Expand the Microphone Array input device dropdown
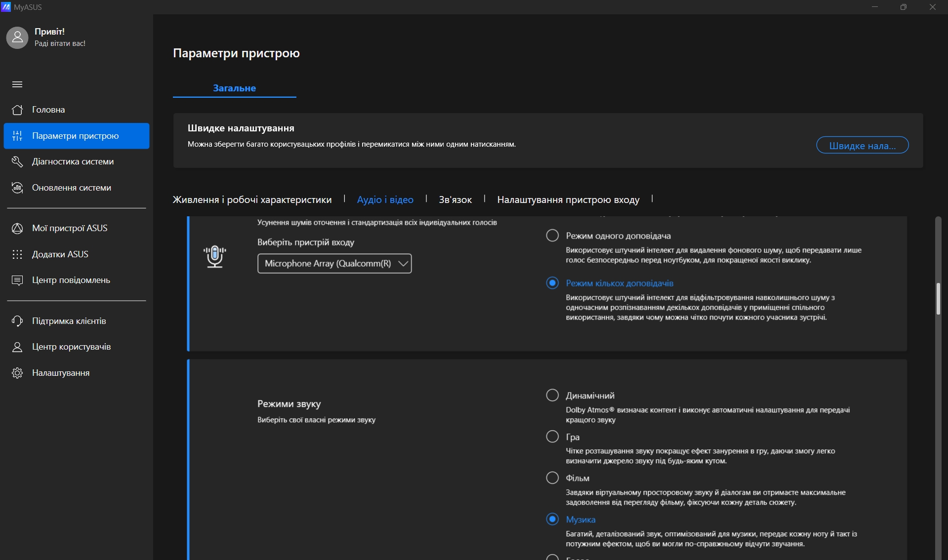 click(334, 264)
